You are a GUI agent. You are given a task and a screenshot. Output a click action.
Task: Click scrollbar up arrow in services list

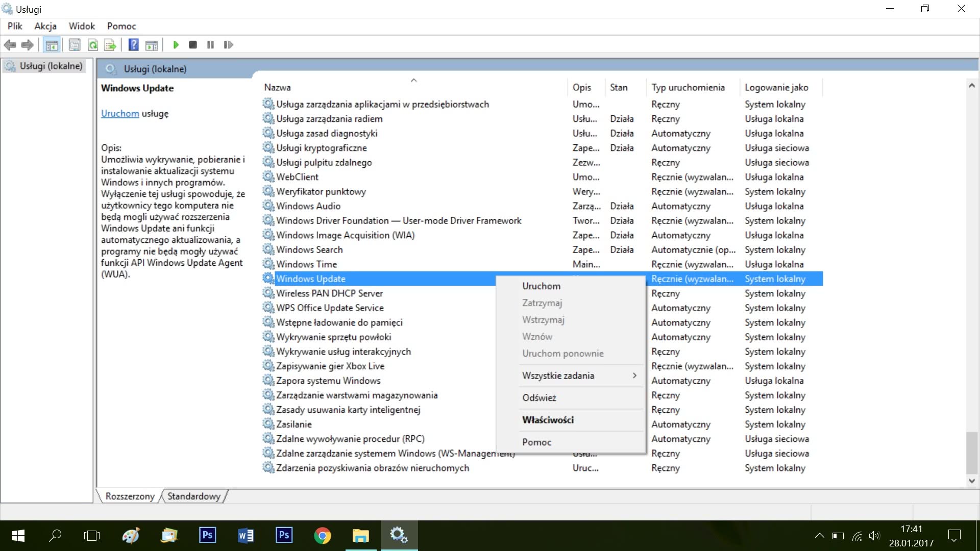972,86
